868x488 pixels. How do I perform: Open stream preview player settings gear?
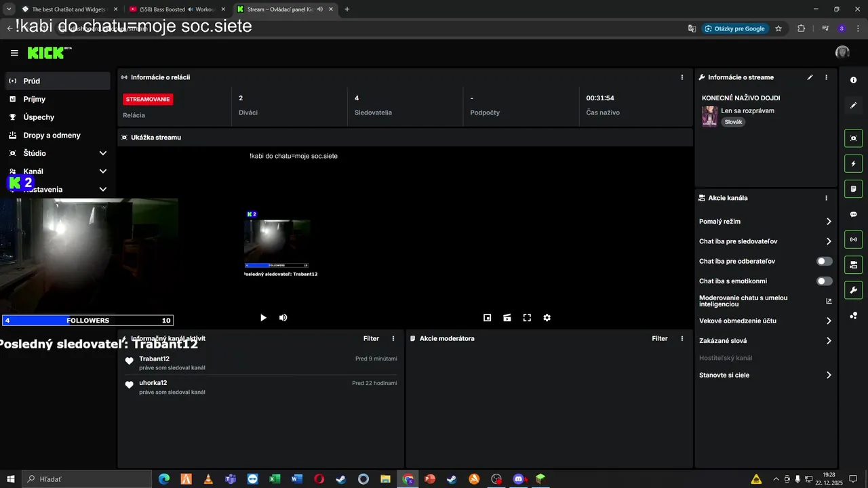point(547,318)
